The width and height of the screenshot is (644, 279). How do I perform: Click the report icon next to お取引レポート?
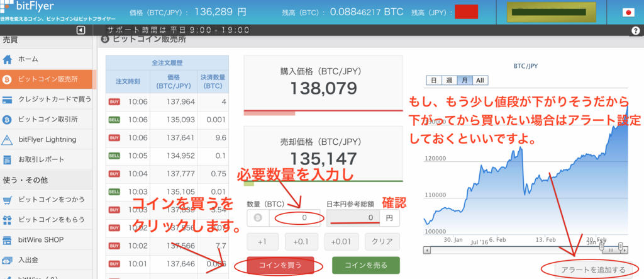pos(7,160)
